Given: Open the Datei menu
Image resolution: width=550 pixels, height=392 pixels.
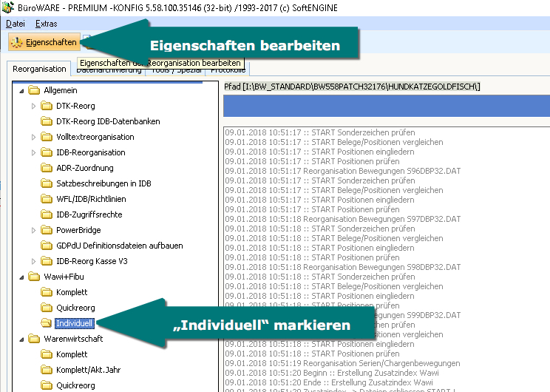Looking at the screenshot, I should (15, 24).
